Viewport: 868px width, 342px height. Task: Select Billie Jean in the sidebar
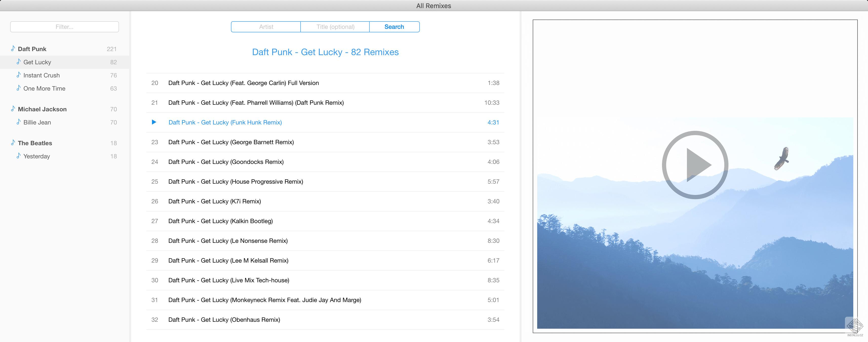tap(37, 122)
